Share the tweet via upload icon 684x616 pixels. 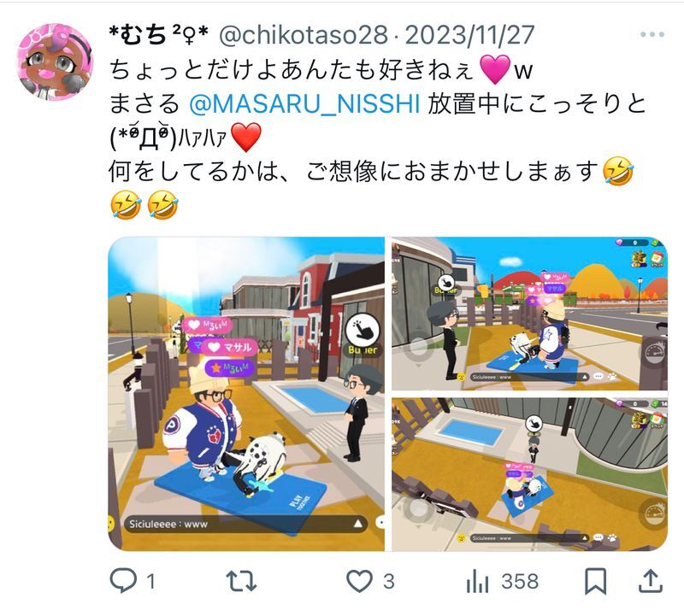coord(651,581)
